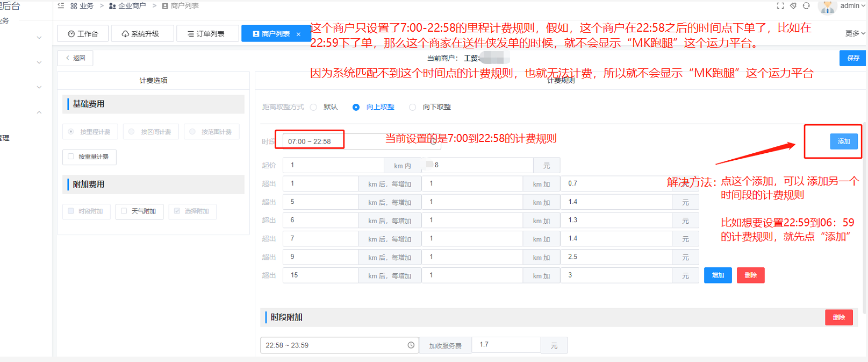Close the 商户列表 tab with its x
This screenshot has height=362, width=868.
click(x=299, y=34)
